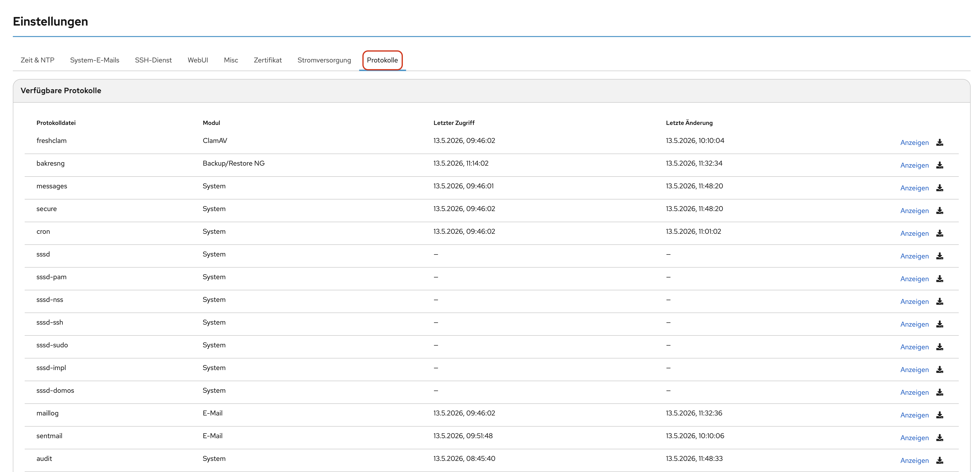The width and height of the screenshot is (980, 472).
Task: Open the Zeit & NTP tab
Action: (x=37, y=60)
